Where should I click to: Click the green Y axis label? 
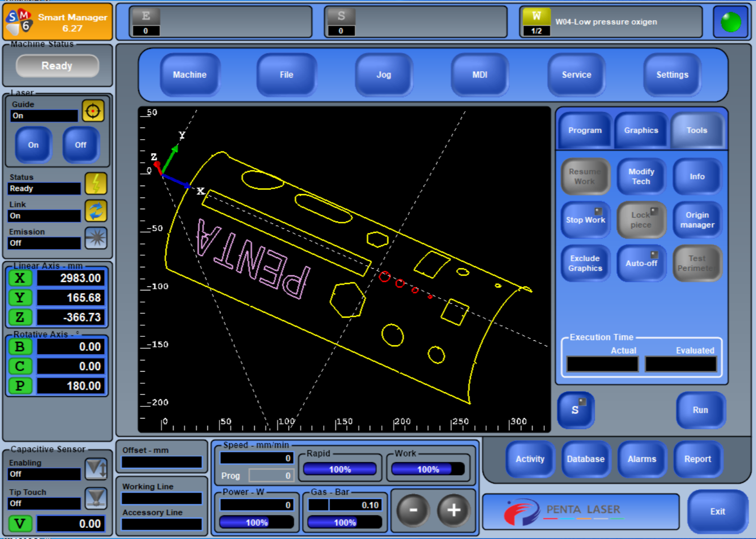[x=20, y=297]
